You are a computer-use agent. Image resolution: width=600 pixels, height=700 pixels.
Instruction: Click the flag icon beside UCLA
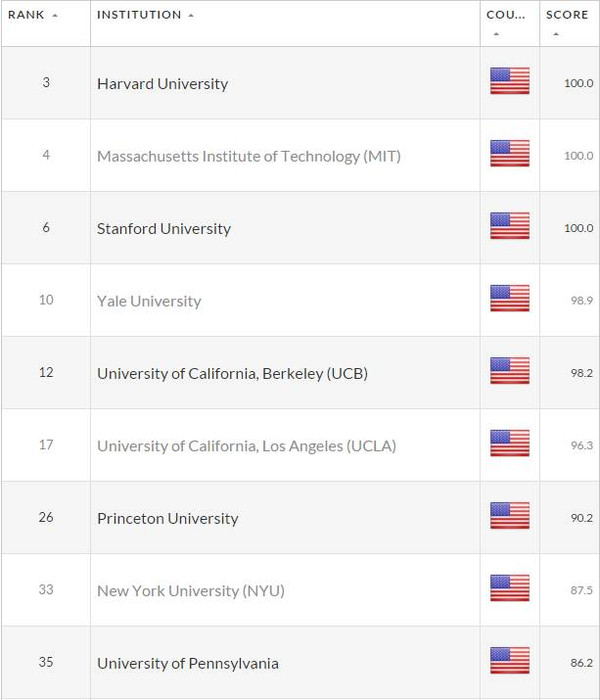(x=509, y=443)
